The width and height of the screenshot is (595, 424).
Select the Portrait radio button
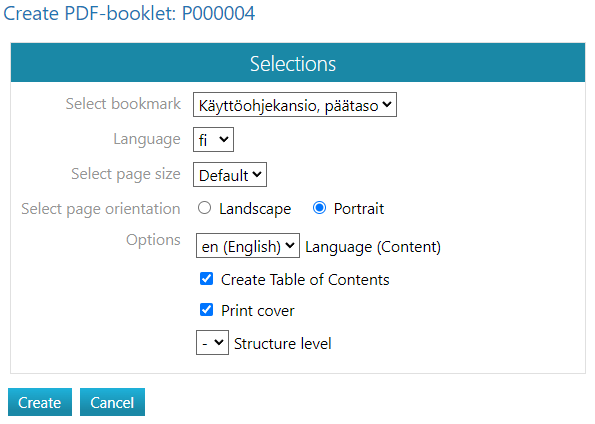[319, 208]
